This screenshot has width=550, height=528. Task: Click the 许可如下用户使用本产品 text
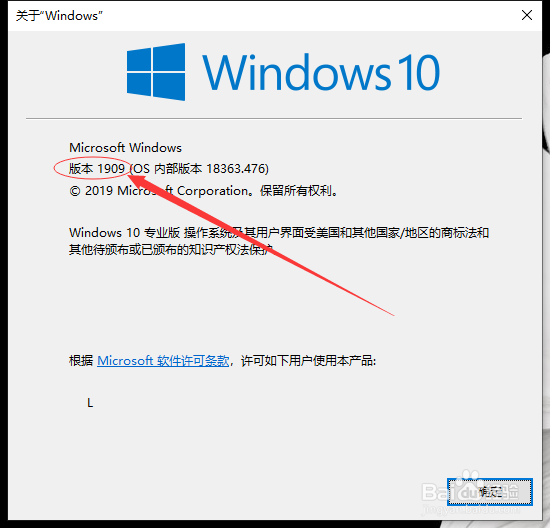point(308,361)
